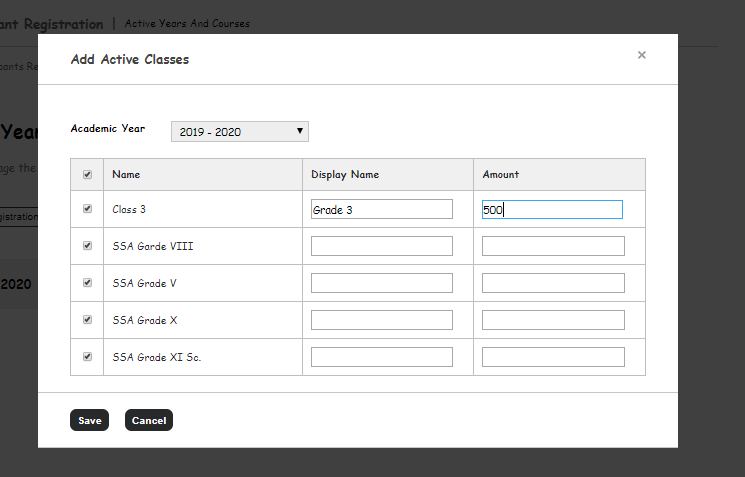The image size is (745, 477).
Task: Uncheck the SSA Garde VIII checkbox
Action: [x=87, y=246]
